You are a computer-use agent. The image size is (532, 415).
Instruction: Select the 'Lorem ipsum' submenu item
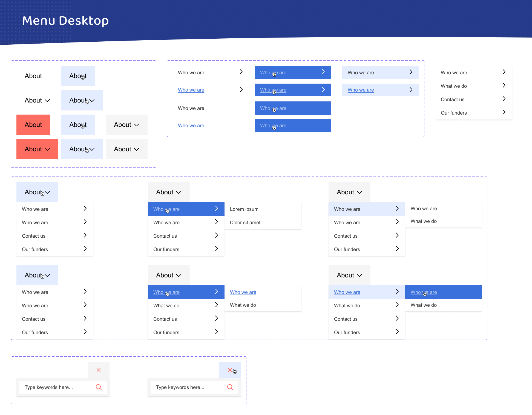244,209
